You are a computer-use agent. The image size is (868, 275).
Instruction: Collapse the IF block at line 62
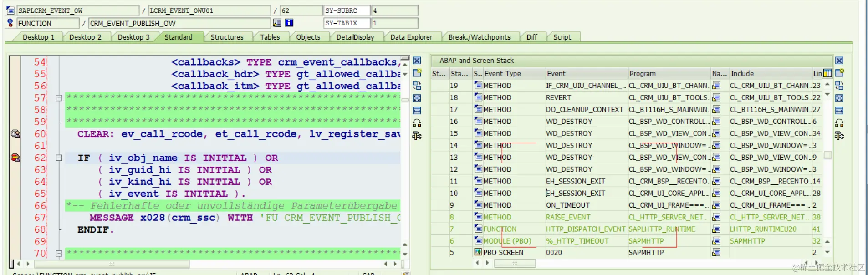59,158
